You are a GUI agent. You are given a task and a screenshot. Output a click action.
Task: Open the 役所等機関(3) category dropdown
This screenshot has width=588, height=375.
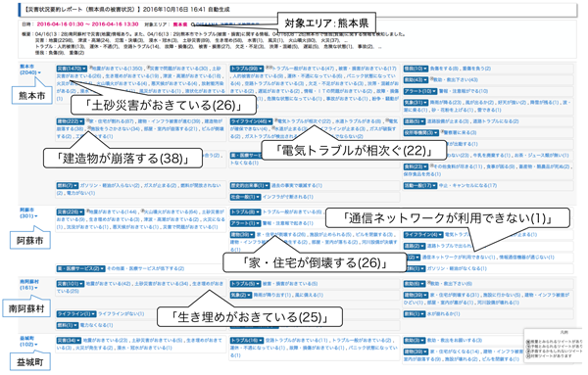(x=421, y=132)
